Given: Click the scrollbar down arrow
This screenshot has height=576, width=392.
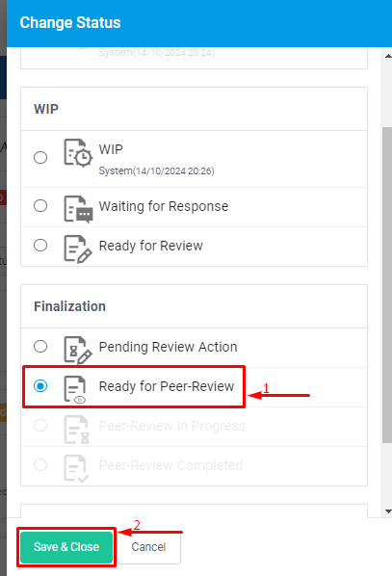Looking at the screenshot, I should click(388, 511).
